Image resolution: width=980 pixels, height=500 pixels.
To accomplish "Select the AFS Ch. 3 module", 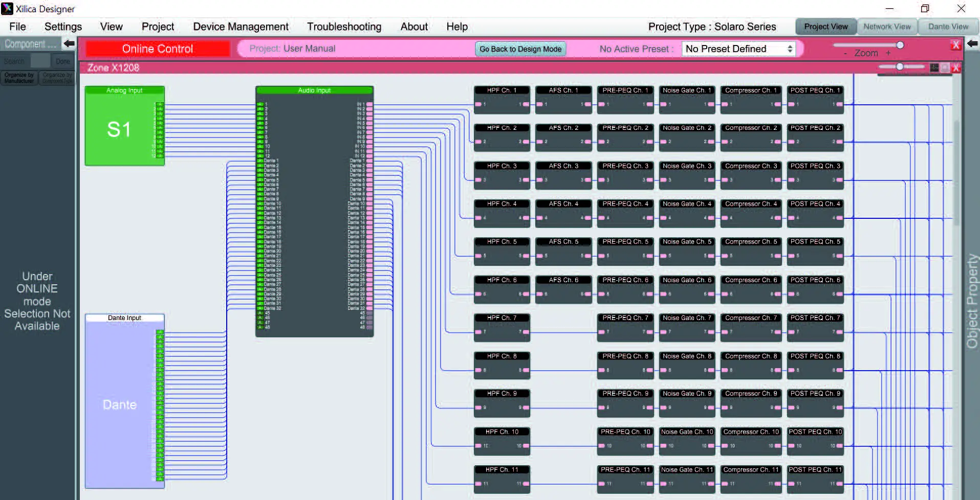I will tap(563, 175).
